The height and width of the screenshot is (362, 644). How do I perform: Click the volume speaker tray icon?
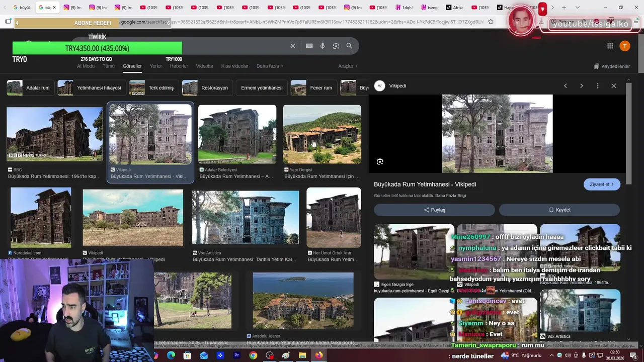pos(568,355)
